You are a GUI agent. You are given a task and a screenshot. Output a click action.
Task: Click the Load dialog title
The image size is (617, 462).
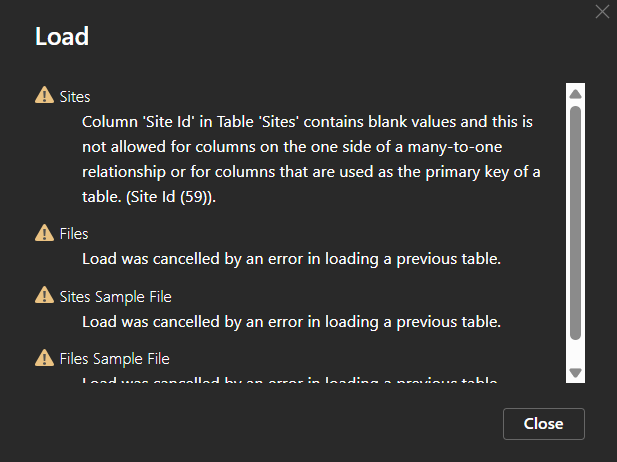[x=62, y=37]
